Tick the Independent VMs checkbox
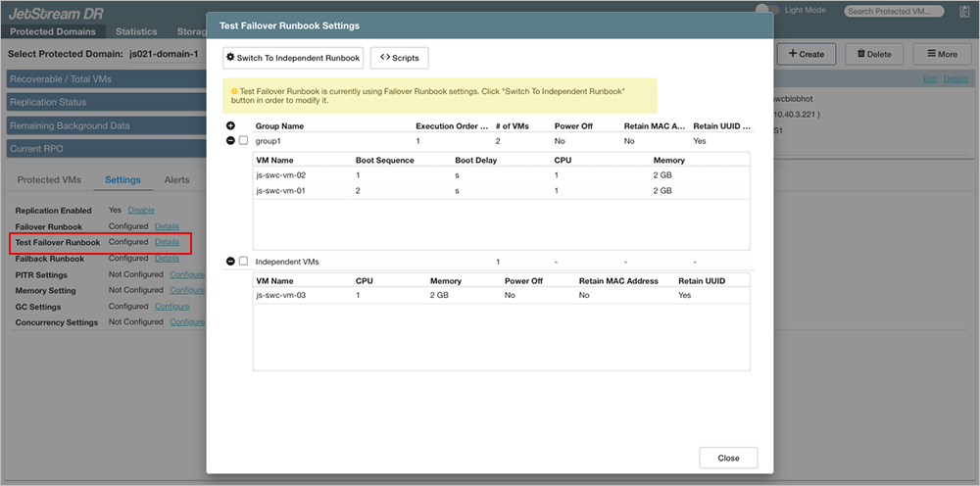 tap(244, 262)
